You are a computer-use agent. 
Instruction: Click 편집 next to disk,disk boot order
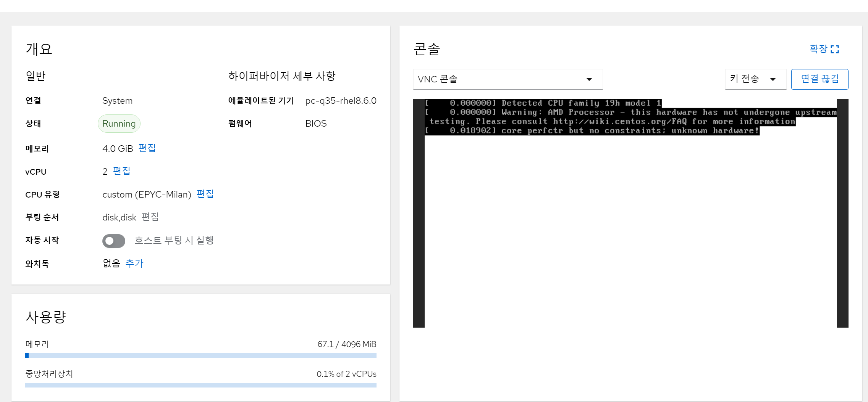(x=150, y=217)
